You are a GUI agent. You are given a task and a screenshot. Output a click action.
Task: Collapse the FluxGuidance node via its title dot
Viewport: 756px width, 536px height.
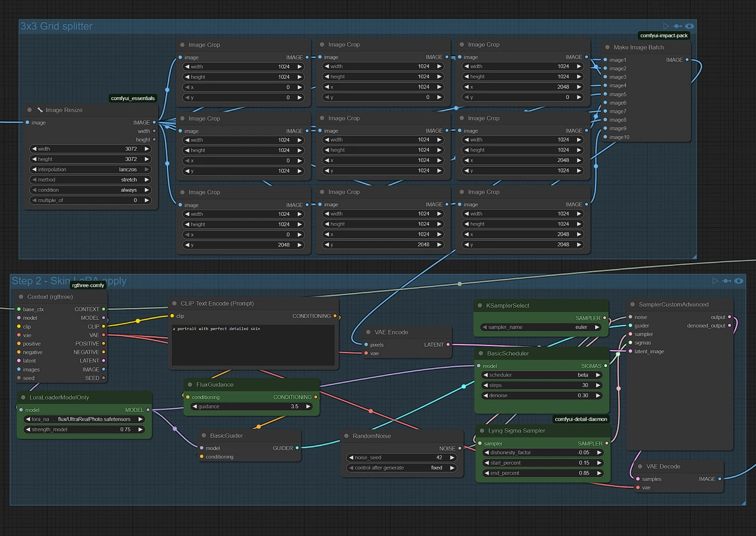coord(190,385)
